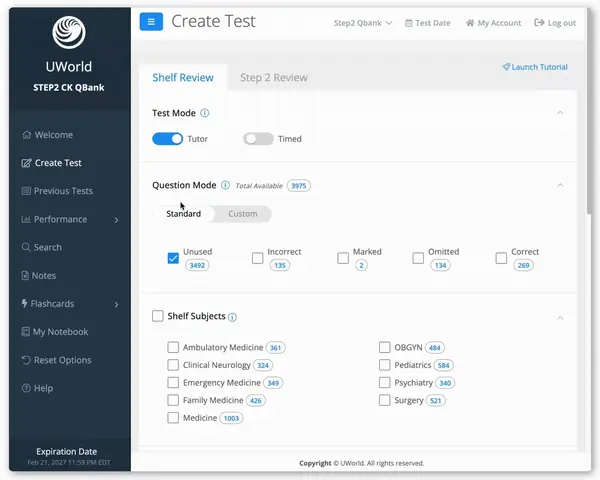Uncheck the Unused questions checkbox
This screenshot has width=600, height=480.
[173, 258]
